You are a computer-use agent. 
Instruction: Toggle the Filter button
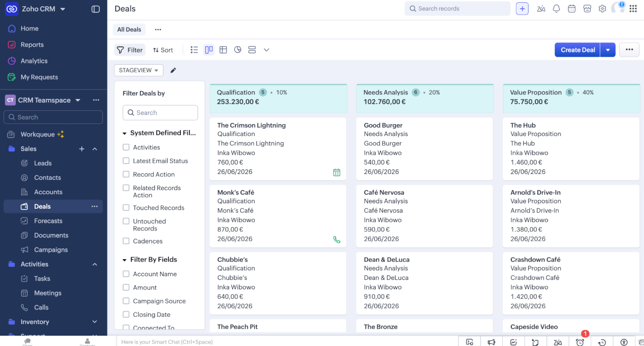(130, 50)
